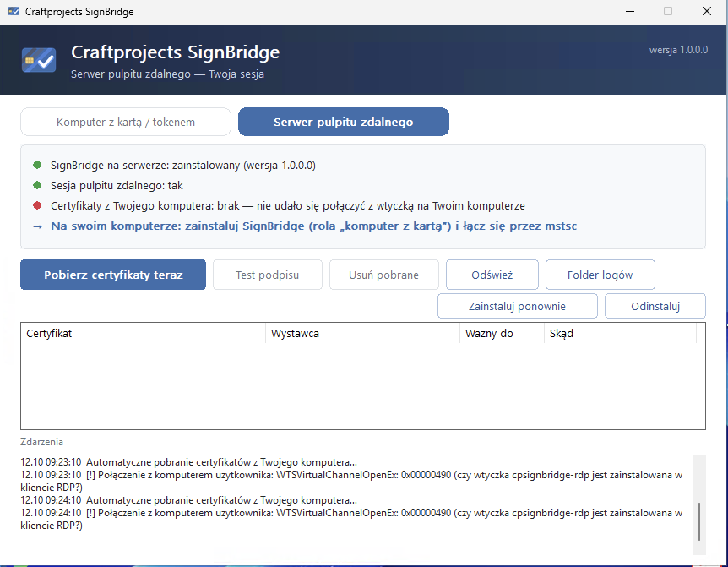Minimize the SignBridge window
The image size is (728, 567).
click(x=630, y=11)
